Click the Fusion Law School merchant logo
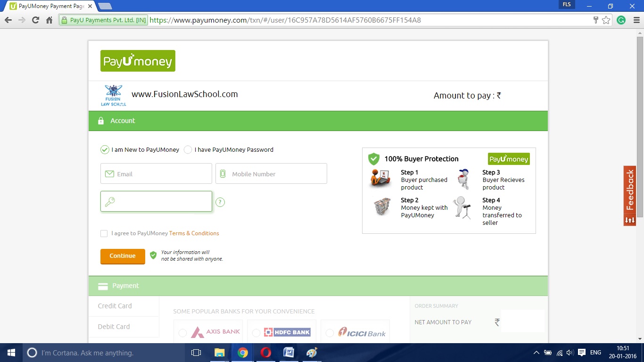644x362 pixels. (x=113, y=95)
